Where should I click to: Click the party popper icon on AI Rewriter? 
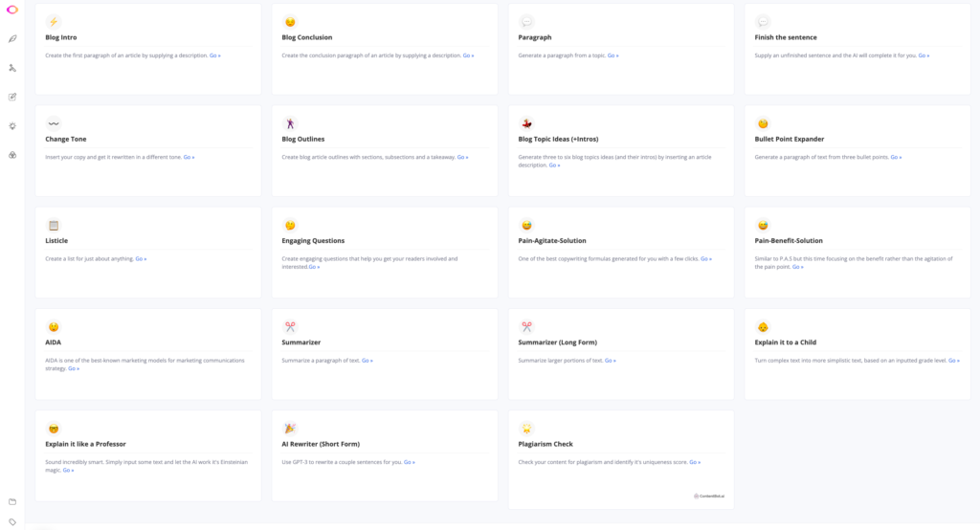(290, 429)
